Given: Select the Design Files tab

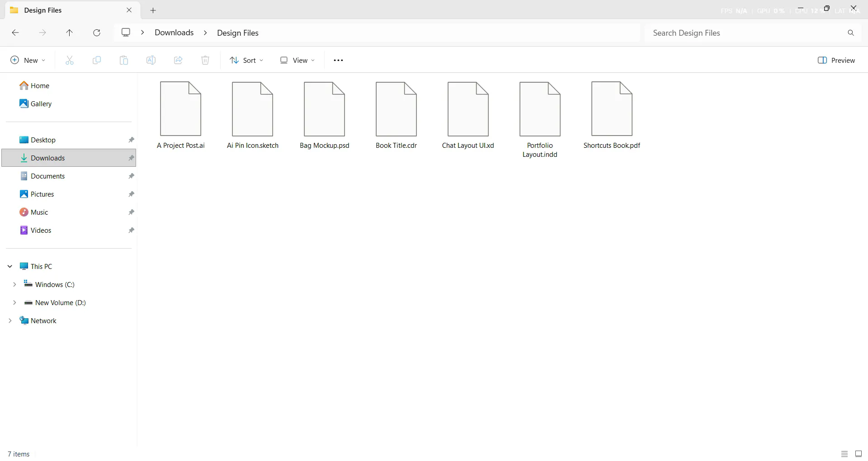Looking at the screenshot, I should [x=72, y=10].
